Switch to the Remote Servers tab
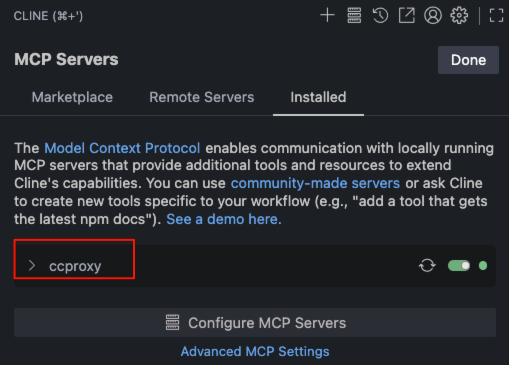This screenshot has height=365, width=509. click(x=202, y=97)
